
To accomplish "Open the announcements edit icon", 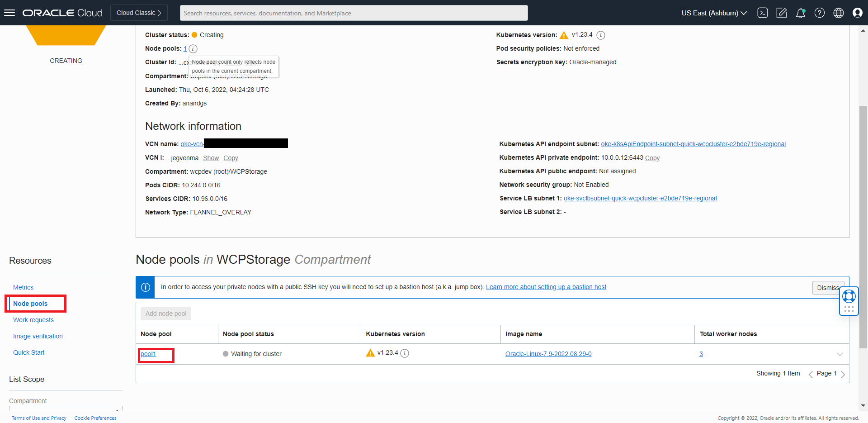I will pyautogui.click(x=782, y=13).
